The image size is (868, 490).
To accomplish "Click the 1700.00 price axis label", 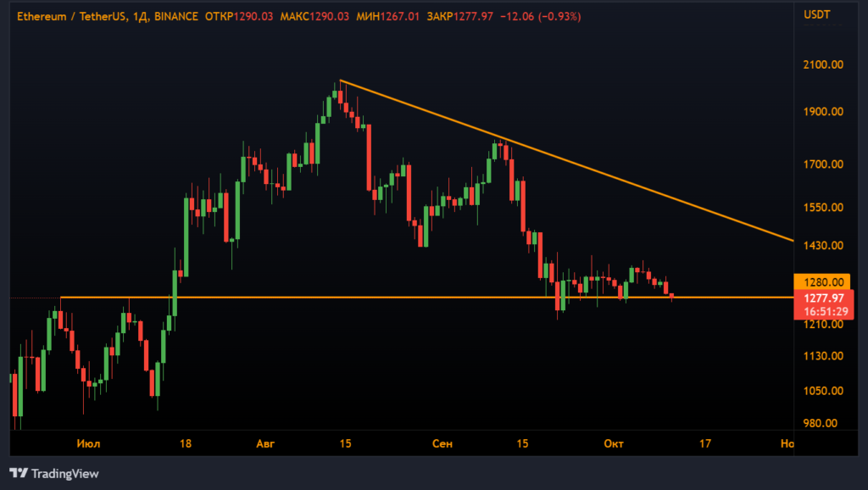I will pos(823,164).
